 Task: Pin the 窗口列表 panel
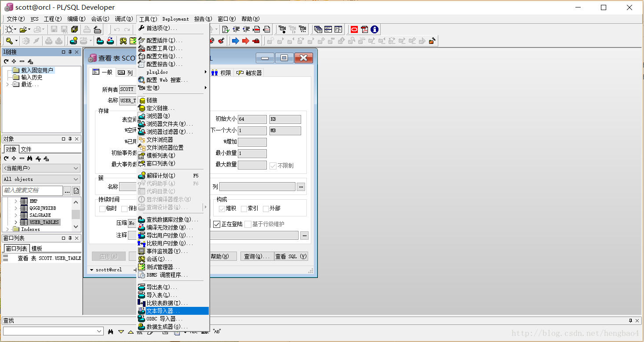coord(70,238)
